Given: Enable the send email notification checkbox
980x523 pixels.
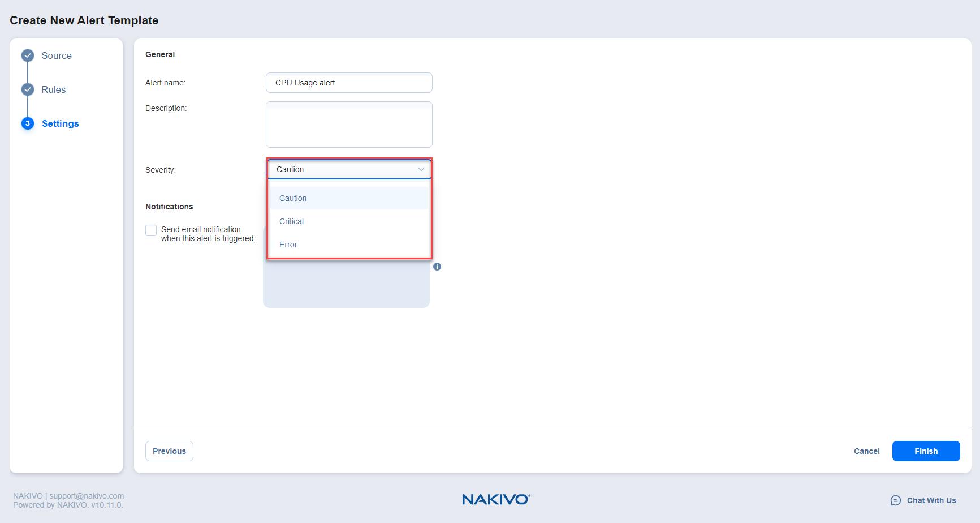Looking at the screenshot, I should click(x=151, y=230).
